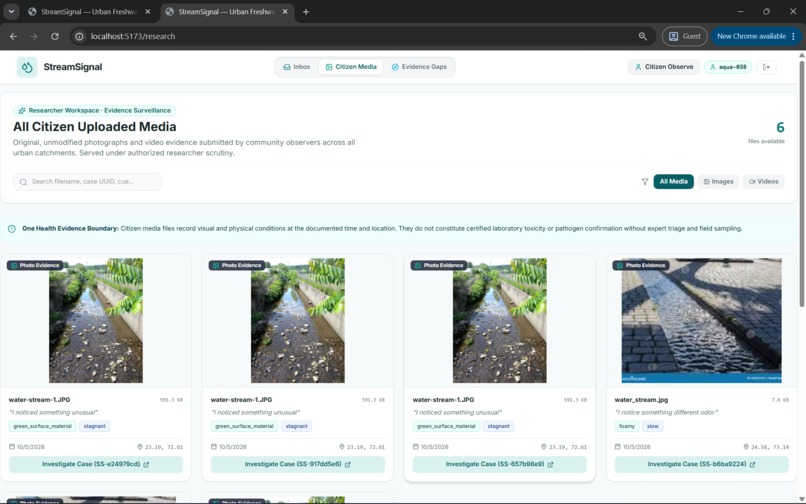Open Investigate Case SS-b6ba9224

702,464
